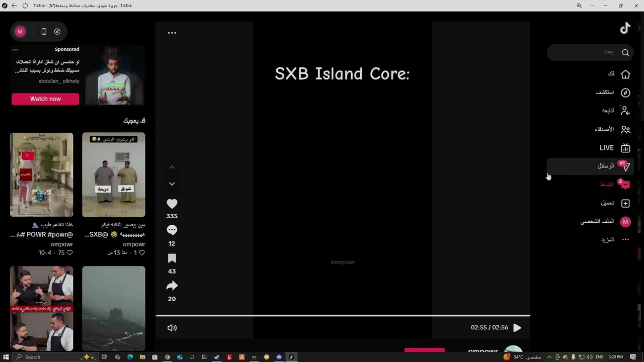Open abdullah__elkholy advertiser link
The width and height of the screenshot is (644, 362).
[59, 81]
